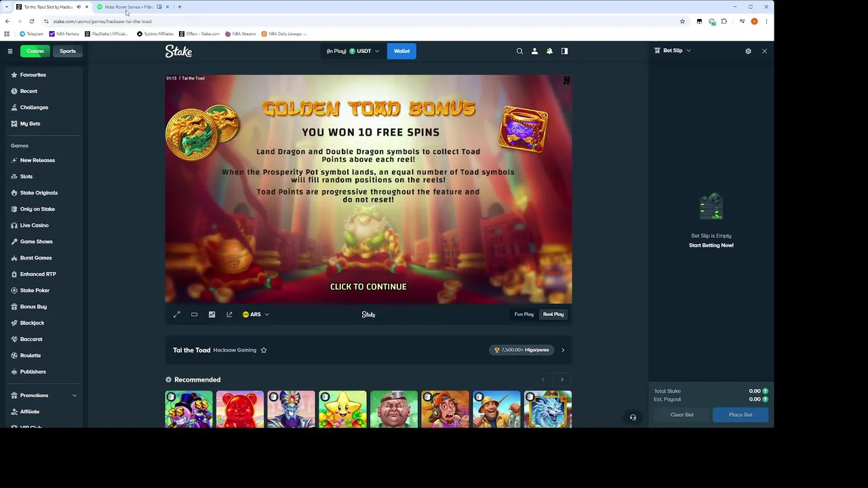This screenshot has height=488, width=868.
Task: Open the hamburger menu in Stake header
Action: [x=10, y=51]
